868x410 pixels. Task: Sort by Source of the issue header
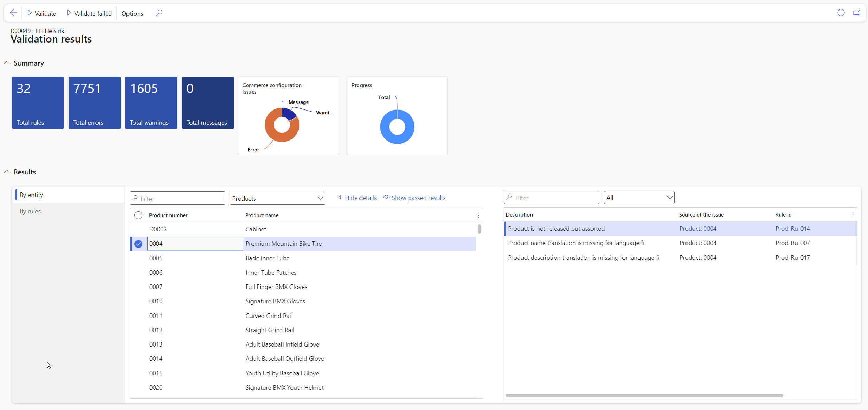click(x=701, y=214)
